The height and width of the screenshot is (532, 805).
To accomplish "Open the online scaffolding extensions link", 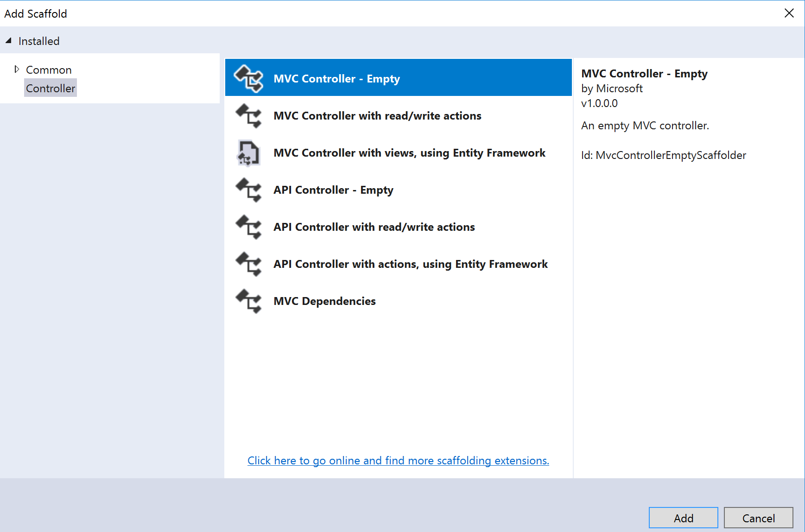I will (x=398, y=461).
